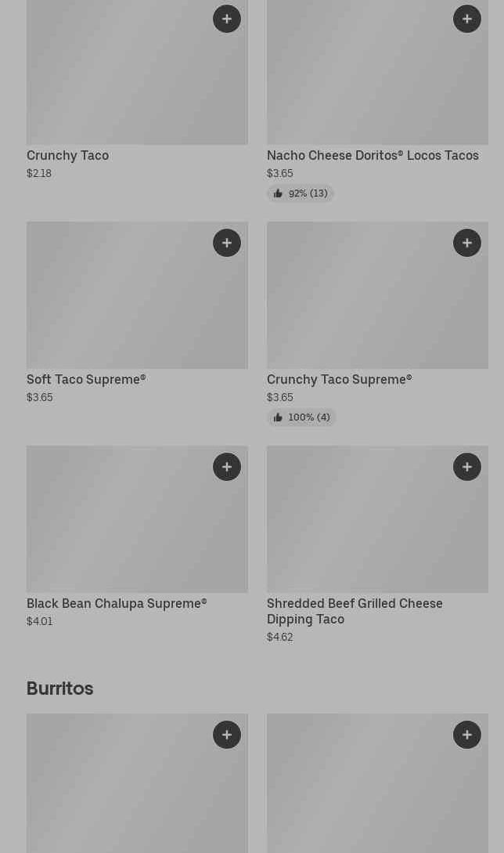Open Crunchy Taco Supreme title
The width and height of the screenshot is (504, 853).
339,379
